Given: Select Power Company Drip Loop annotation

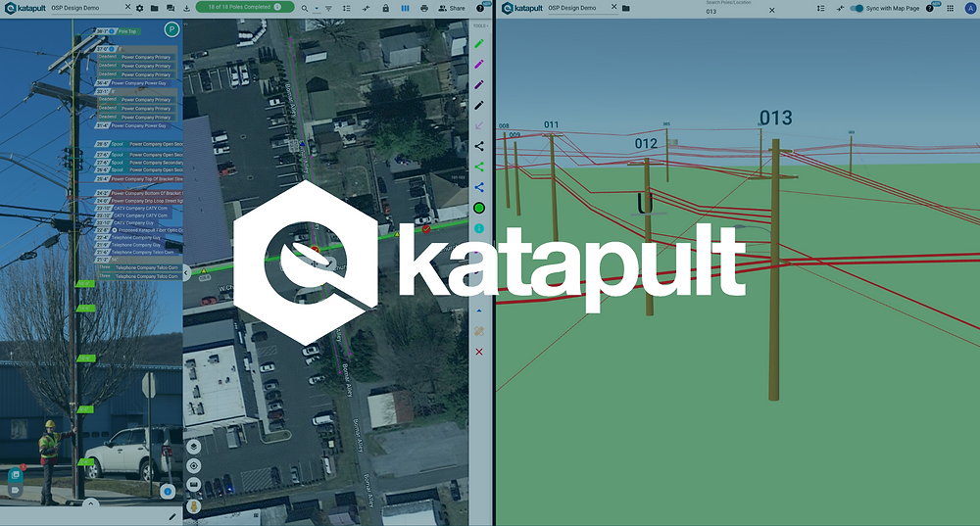Looking at the screenshot, I should tap(139, 201).
